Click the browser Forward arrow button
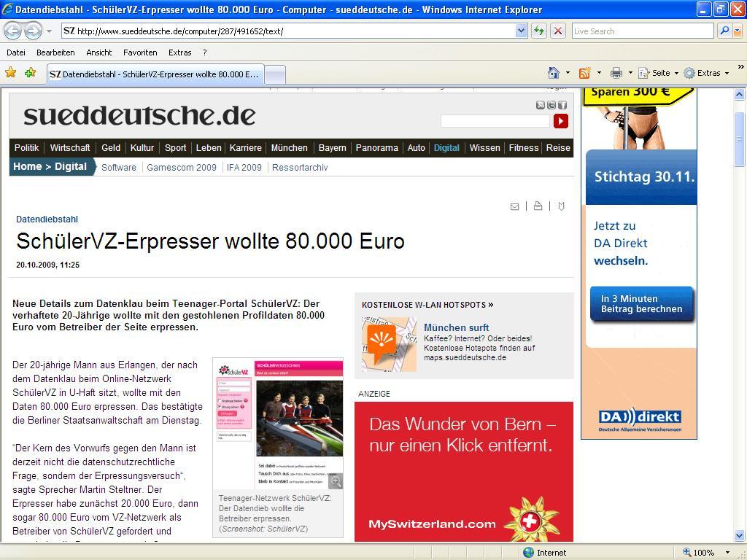Image resolution: width=747 pixels, height=560 pixels. [x=33, y=31]
